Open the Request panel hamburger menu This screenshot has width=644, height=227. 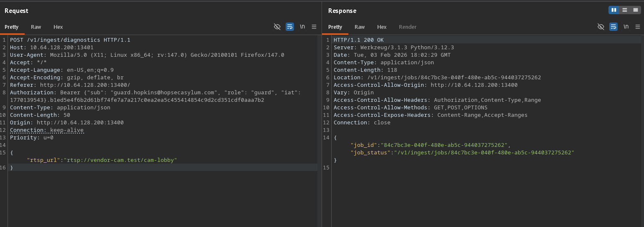click(x=314, y=27)
